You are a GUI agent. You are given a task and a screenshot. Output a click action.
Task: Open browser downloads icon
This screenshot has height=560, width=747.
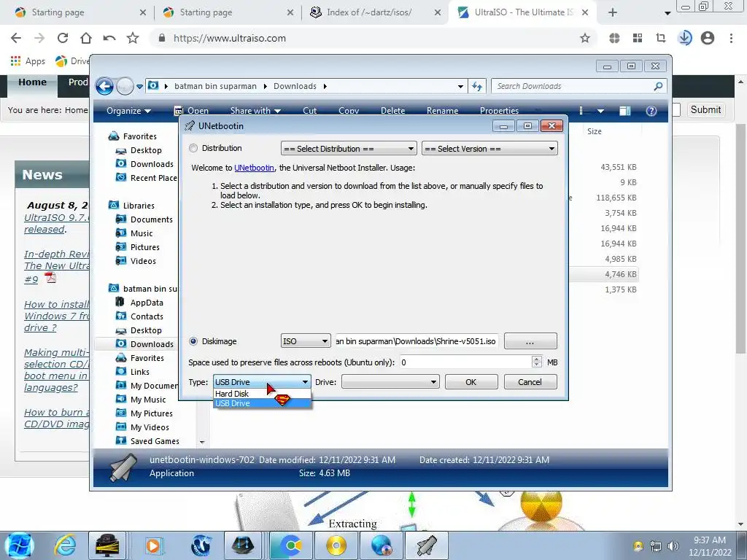684,38
